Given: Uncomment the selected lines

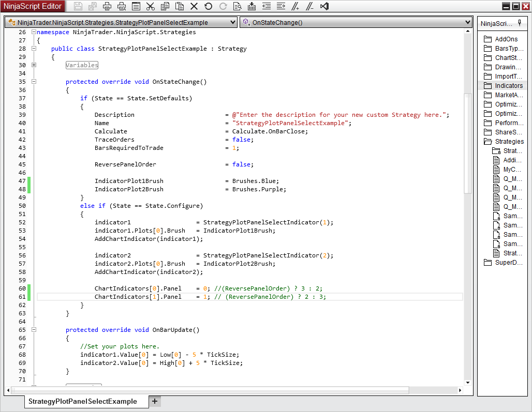Looking at the screenshot, I should [x=309, y=6].
